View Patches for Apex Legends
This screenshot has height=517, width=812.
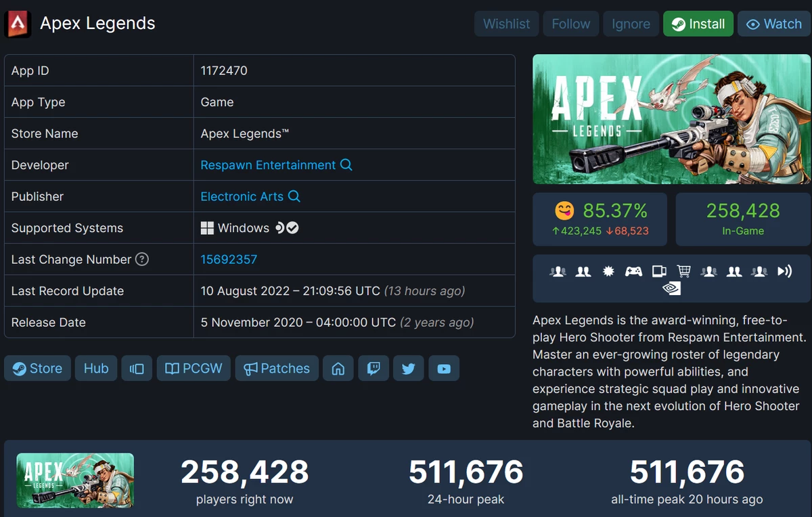(277, 368)
